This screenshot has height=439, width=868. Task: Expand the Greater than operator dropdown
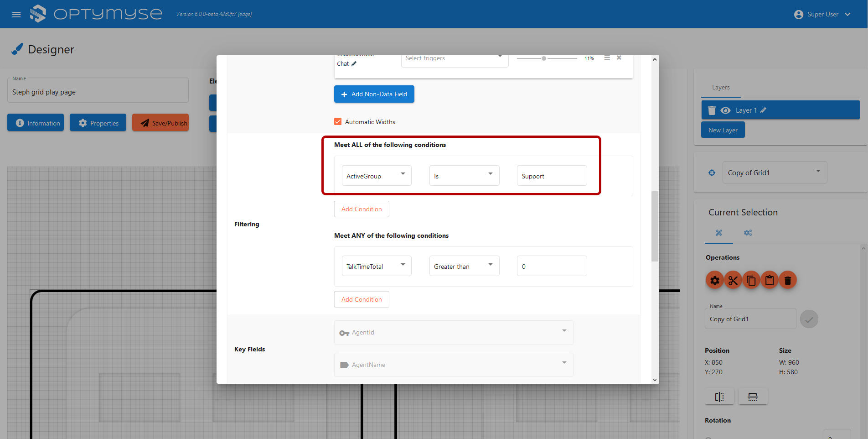click(x=464, y=266)
